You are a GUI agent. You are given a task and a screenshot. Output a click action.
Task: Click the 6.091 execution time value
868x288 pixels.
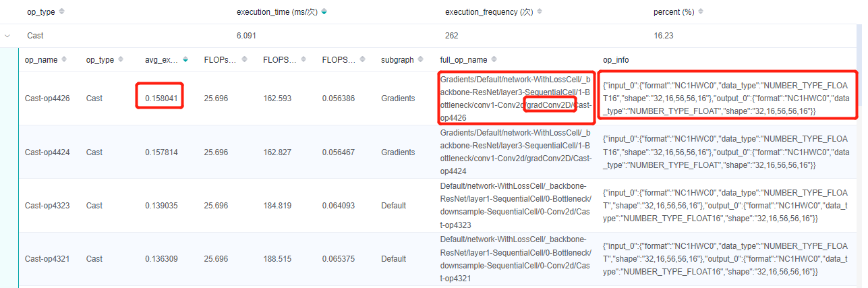[x=246, y=35]
